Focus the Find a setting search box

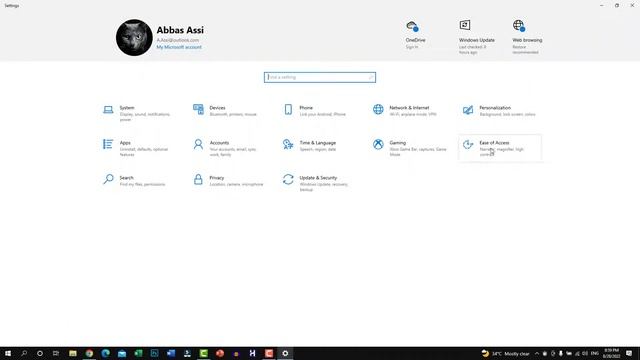320,77
